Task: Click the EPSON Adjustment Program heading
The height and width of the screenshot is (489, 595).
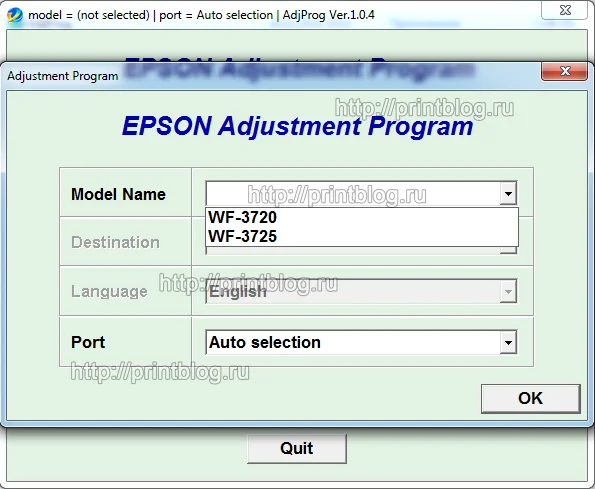Action: (x=297, y=126)
